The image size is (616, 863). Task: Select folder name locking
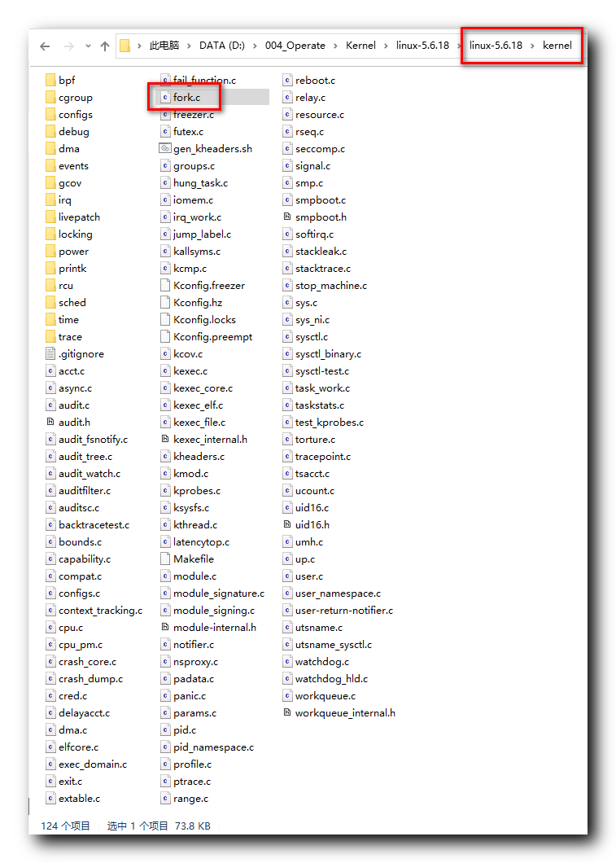coord(76,234)
